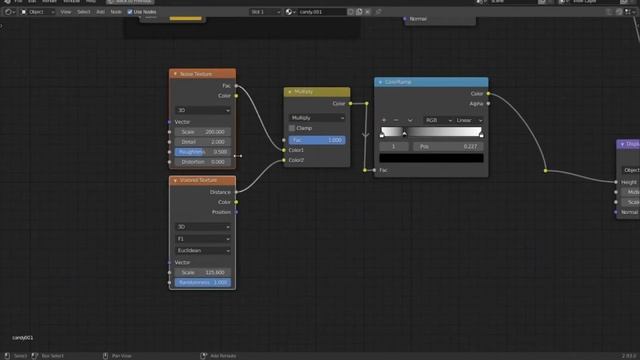The height and width of the screenshot is (360, 640).
Task: Click the candy.001 material name field
Action: 322,12
